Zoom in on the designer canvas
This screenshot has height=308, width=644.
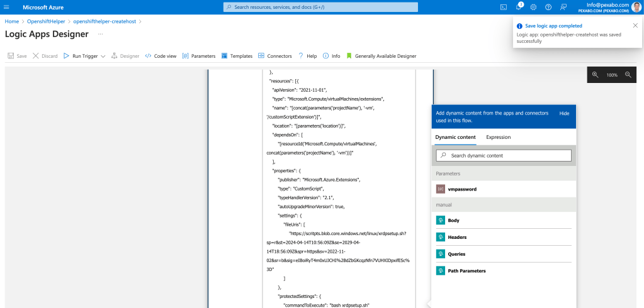pyautogui.click(x=595, y=75)
